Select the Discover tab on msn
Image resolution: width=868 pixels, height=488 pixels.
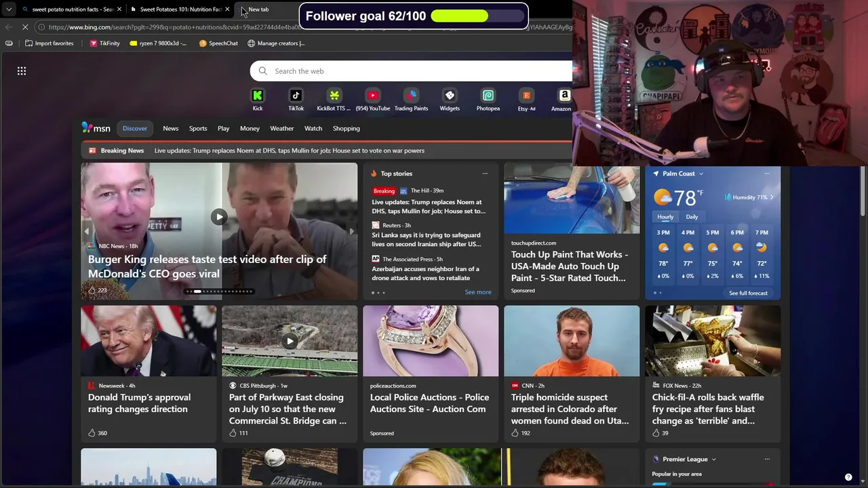(x=134, y=128)
